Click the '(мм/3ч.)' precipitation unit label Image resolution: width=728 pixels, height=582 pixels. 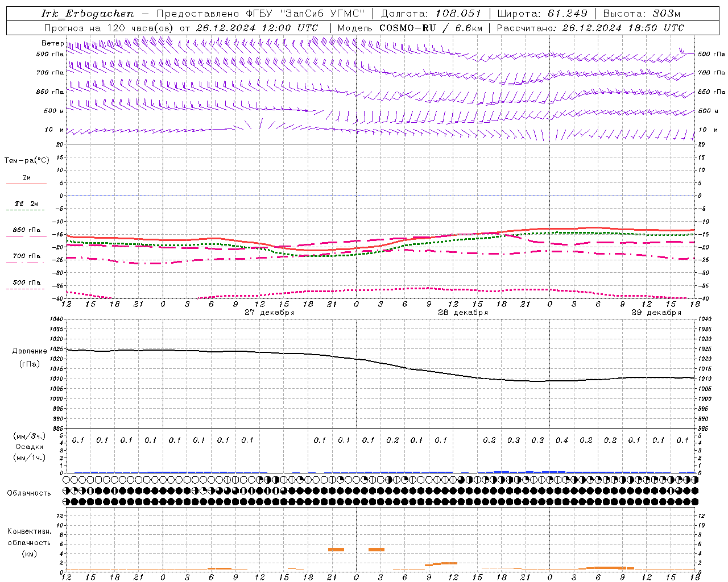tap(29, 436)
